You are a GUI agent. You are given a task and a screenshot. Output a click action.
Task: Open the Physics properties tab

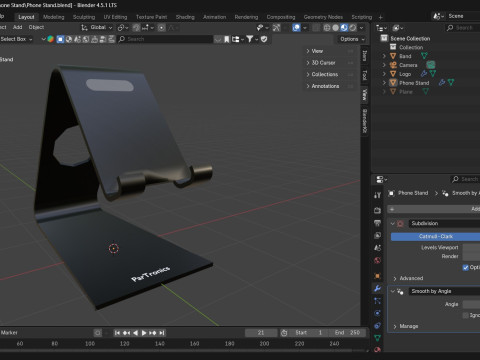pyautogui.click(x=377, y=313)
